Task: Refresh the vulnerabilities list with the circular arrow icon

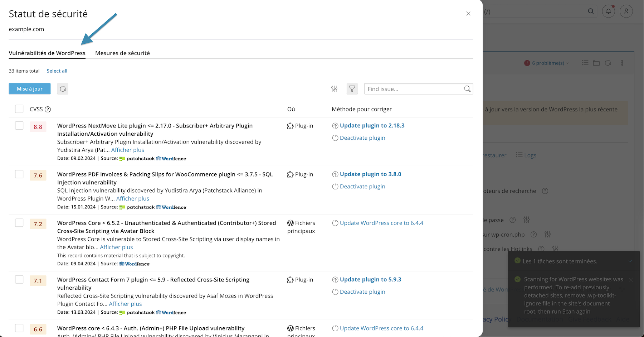Action: click(x=63, y=88)
